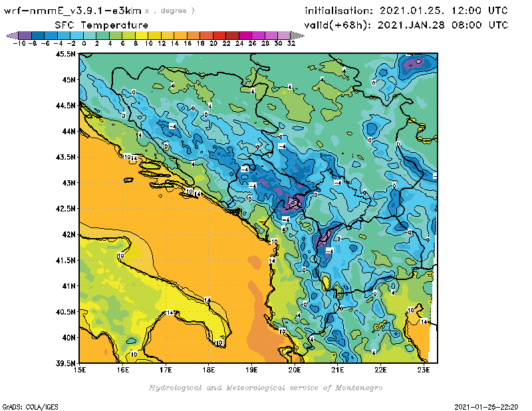Click the GrADS: COLA/IGES credit text

coord(25,406)
